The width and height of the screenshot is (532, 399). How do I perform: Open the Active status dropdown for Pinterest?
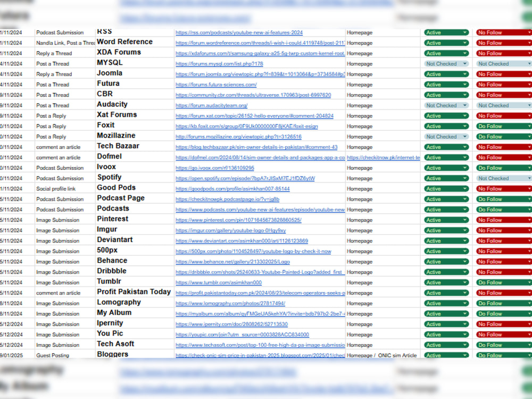click(446, 220)
